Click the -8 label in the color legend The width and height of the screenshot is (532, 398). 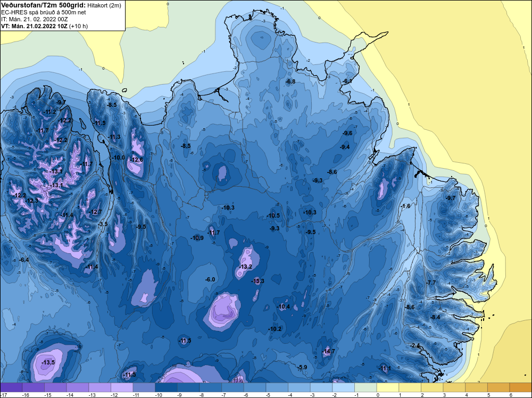202,395
